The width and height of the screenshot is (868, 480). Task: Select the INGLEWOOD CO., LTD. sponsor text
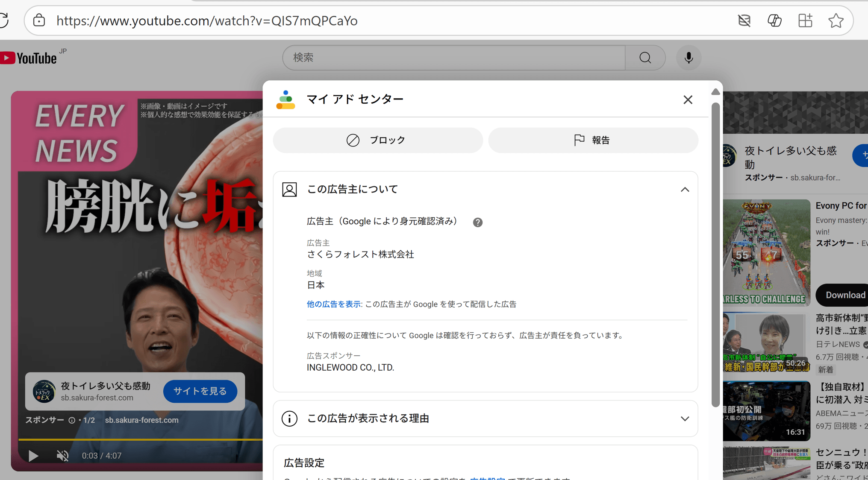coord(350,368)
